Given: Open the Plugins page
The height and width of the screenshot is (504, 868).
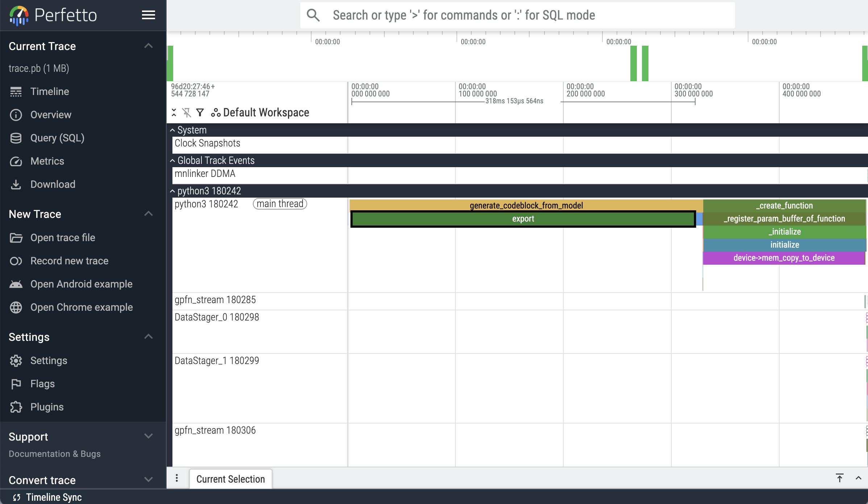Looking at the screenshot, I should point(47,407).
